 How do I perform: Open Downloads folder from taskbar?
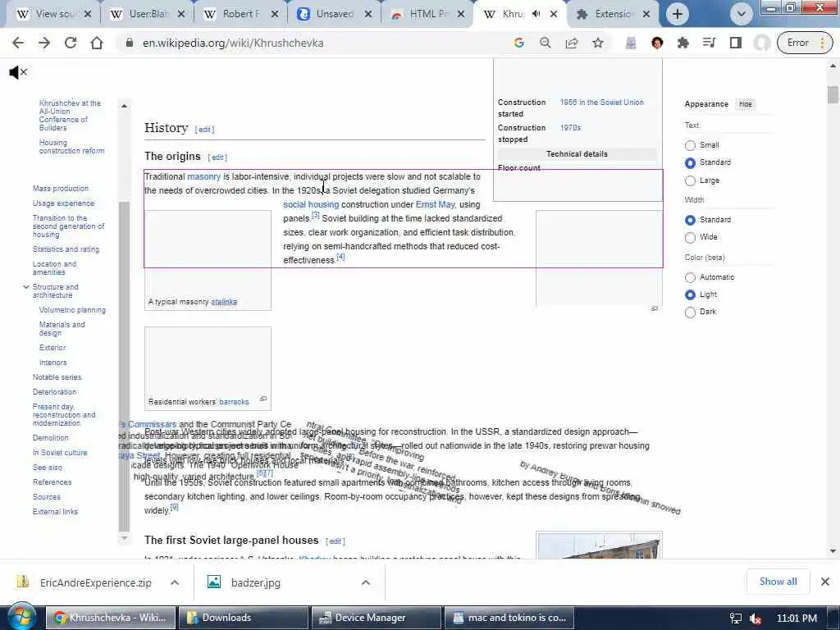243,618
